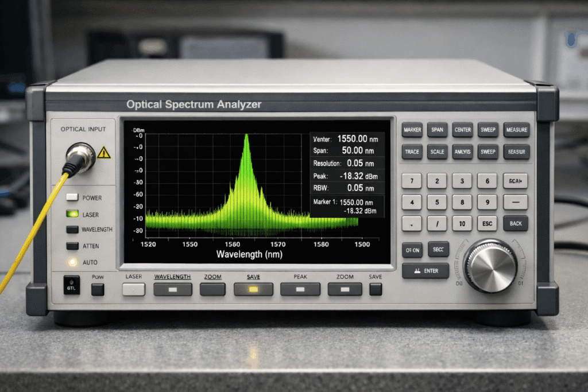588x392 pixels.
Task: Select the SPAN function key
Action: click(437, 130)
